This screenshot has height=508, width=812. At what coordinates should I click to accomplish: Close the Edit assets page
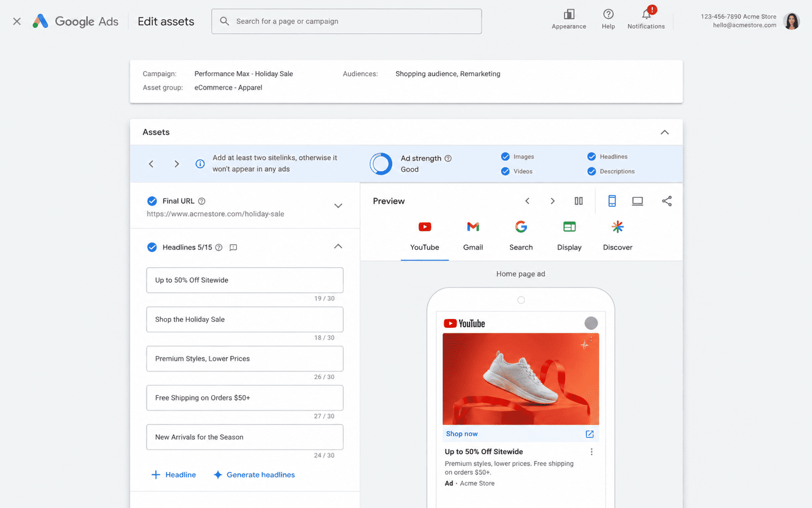(x=17, y=22)
